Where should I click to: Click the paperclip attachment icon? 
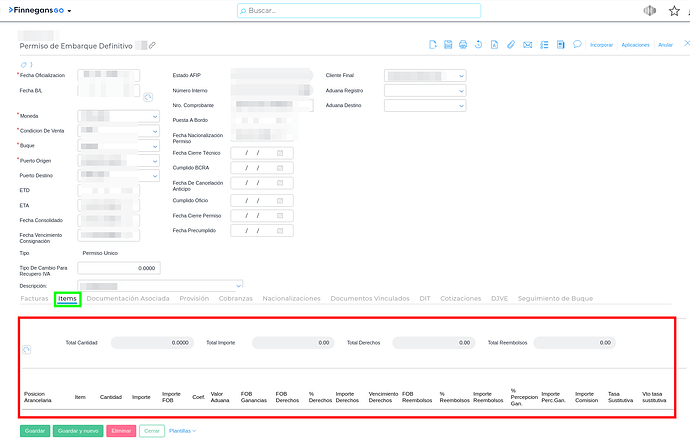point(511,44)
